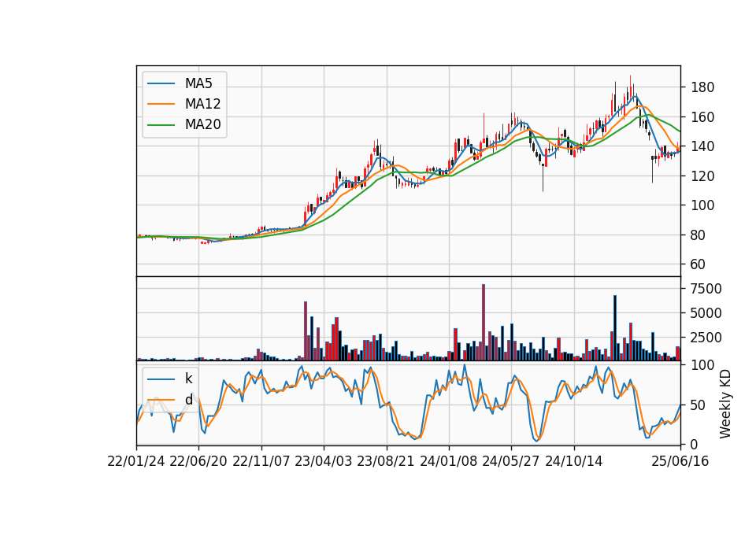Click the 120 price axis label

point(702,176)
